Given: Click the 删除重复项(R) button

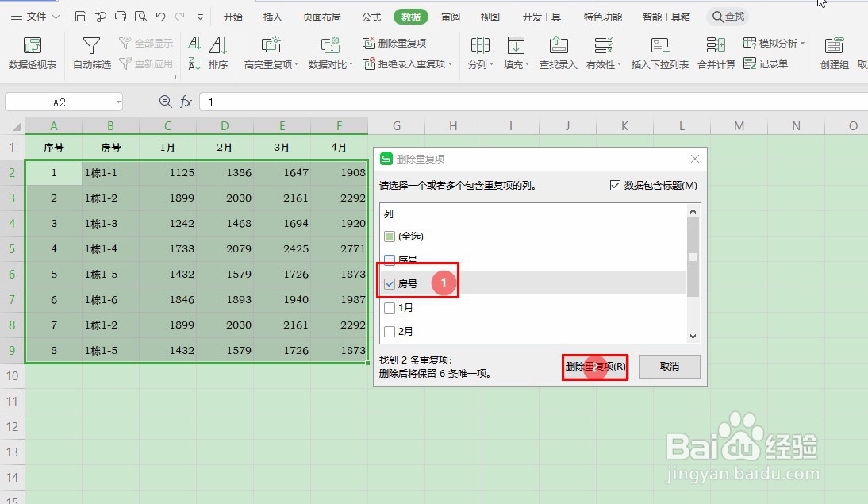Looking at the screenshot, I should pos(595,366).
